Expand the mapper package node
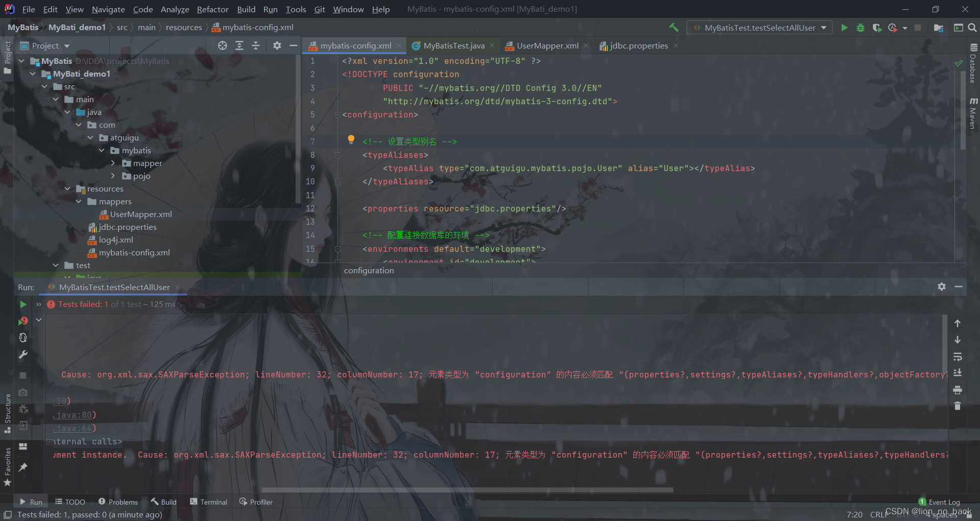 click(113, 163)
